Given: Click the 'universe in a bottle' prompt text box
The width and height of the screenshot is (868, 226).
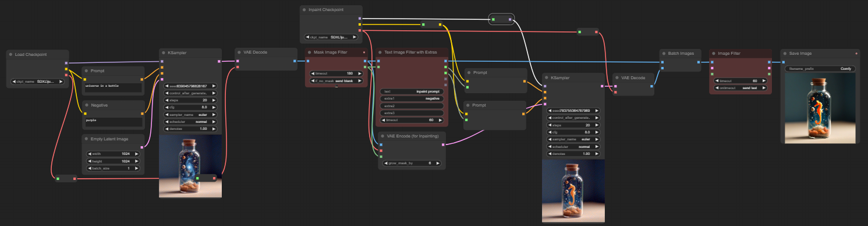Looking at the screenshot, I should [x=113, y=88].
